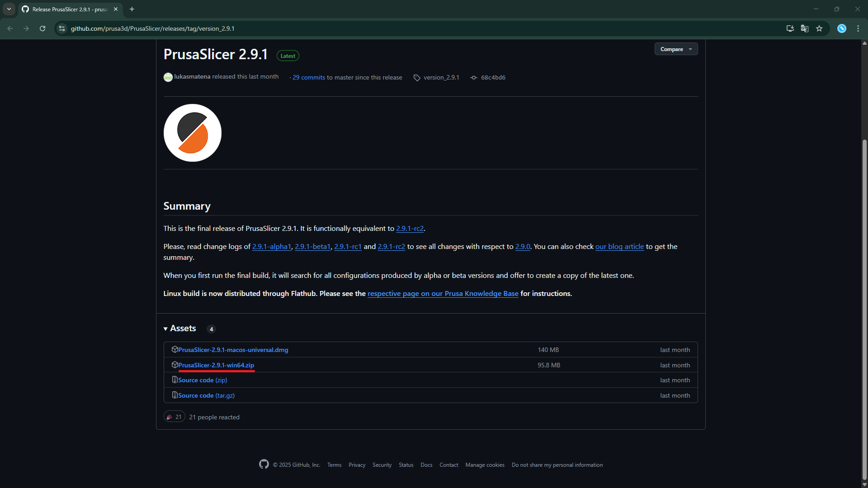Click the scrollbar down arrow
Viewport: 868px width, 488px height.
(x=864, y=484)
